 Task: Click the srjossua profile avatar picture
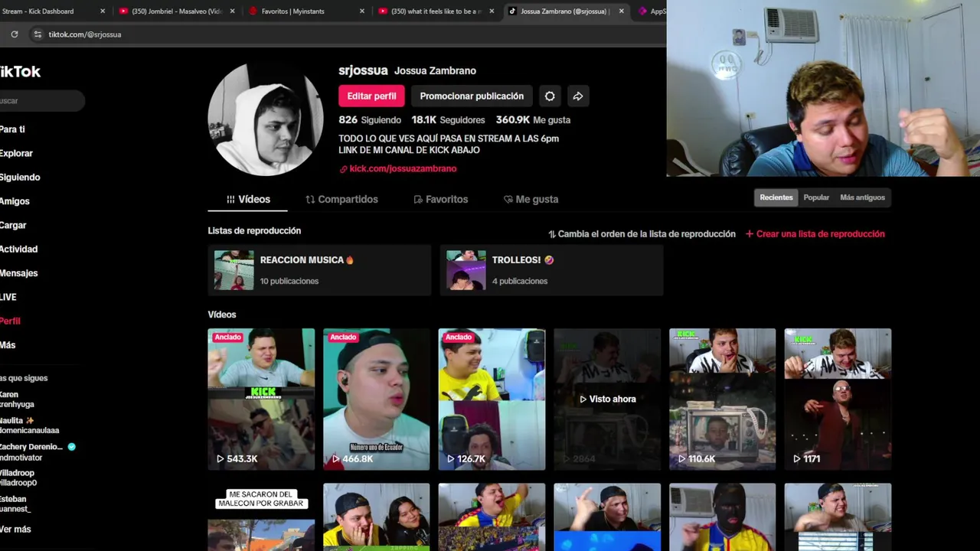pos(266,119)
